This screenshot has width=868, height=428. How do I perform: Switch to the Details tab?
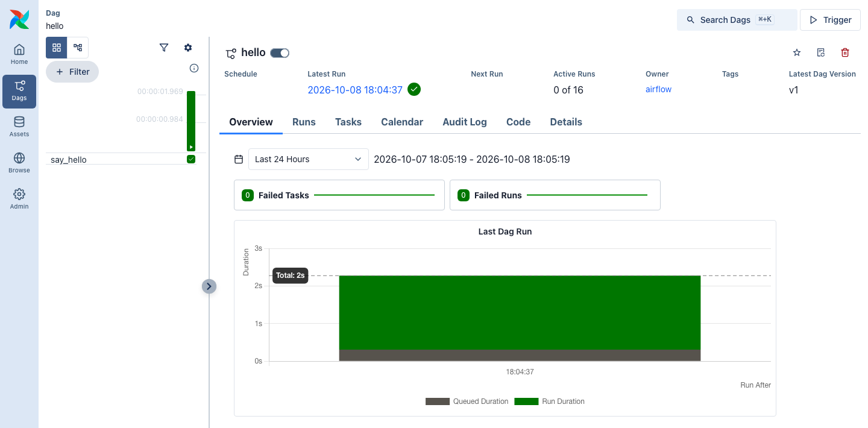pyautogui.click(x=566, y=122)
